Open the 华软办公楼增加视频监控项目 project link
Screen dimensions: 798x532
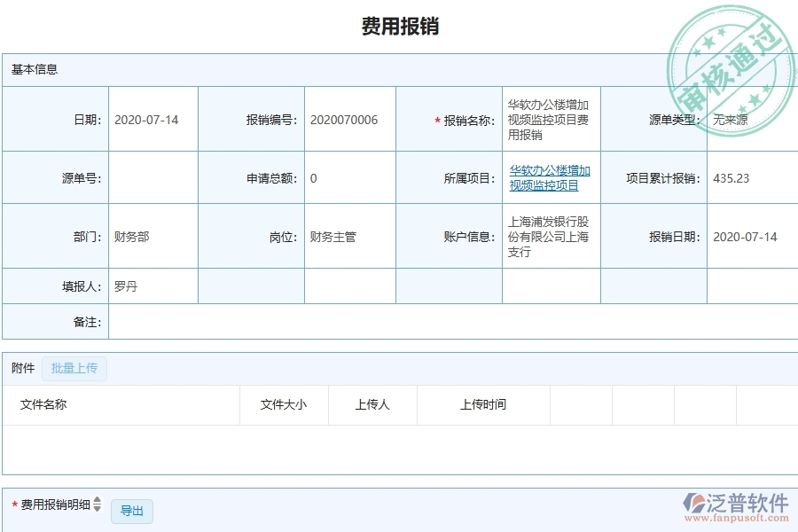coord(549,177)
